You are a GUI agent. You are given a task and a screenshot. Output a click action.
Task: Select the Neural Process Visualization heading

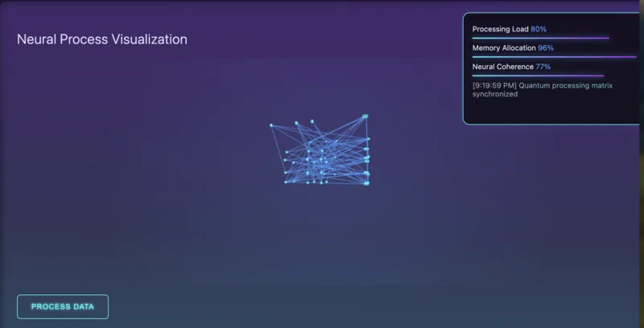tap(102, 39)
